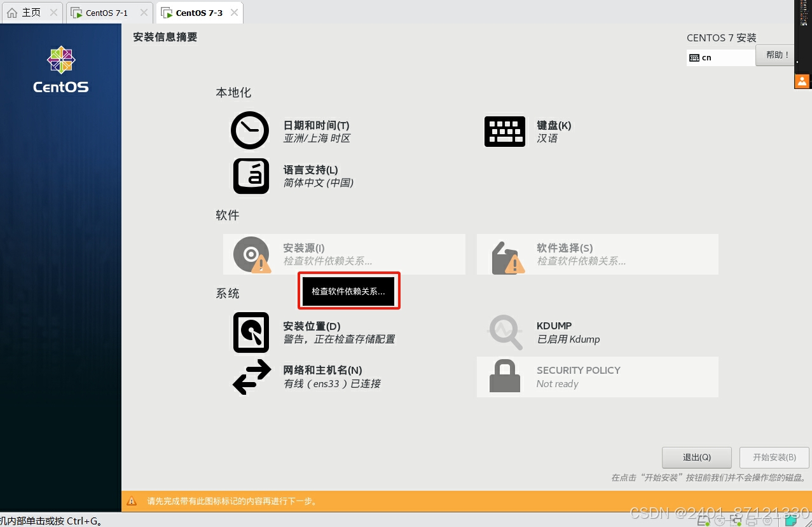Click the 亚洲/上海 时区 status text
This screenshot has height=527, width=812.
click(x=317, y=139)
